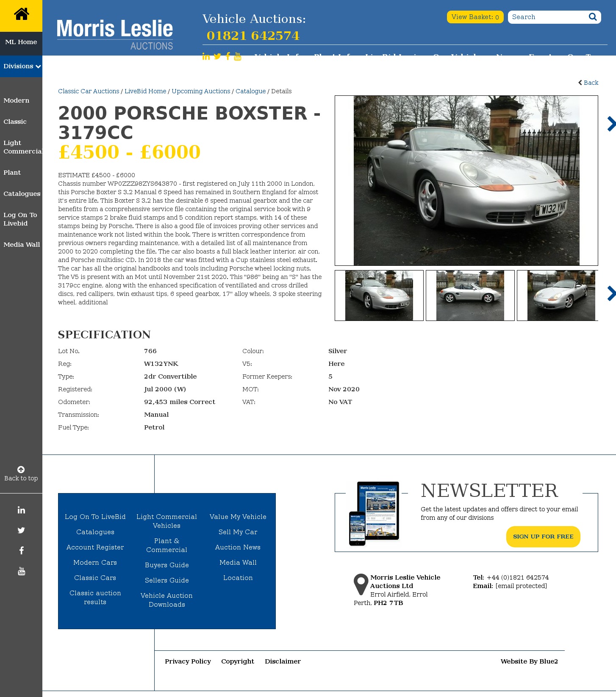The height and width of the screenshot is (697, 616).
Task: Click the View Basket button
Action: (x=475, y=17)
